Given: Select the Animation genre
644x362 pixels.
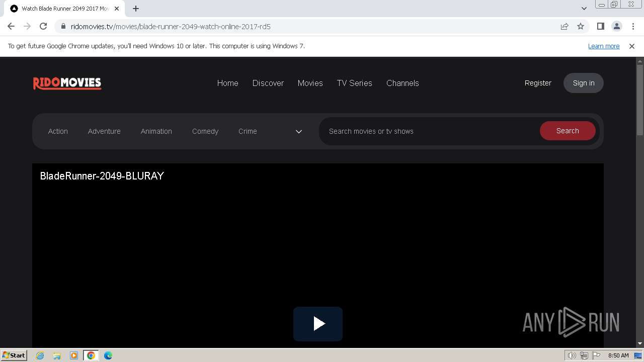Looking at the screenshot, I should pos(156,131).
